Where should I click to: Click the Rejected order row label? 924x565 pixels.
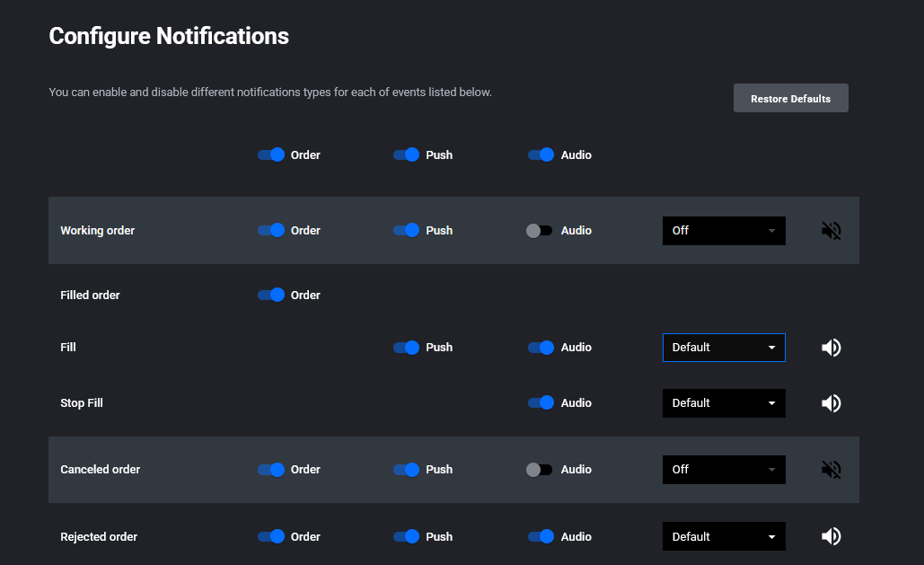click(x=99, y=536)
